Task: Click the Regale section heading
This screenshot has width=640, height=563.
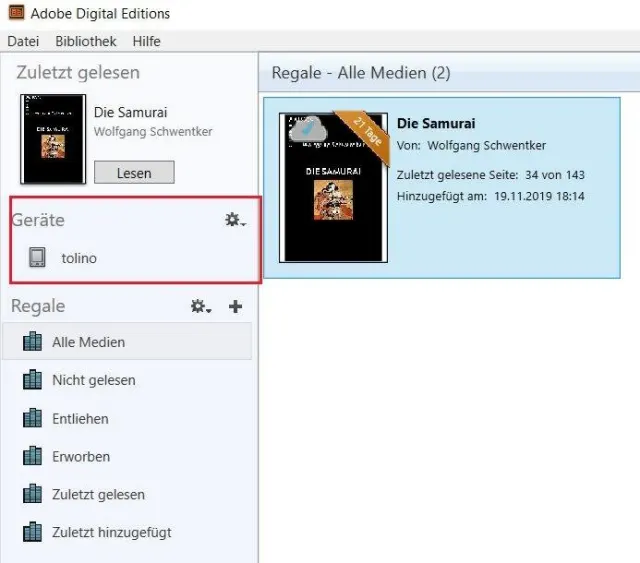Action: pos(38,306)
